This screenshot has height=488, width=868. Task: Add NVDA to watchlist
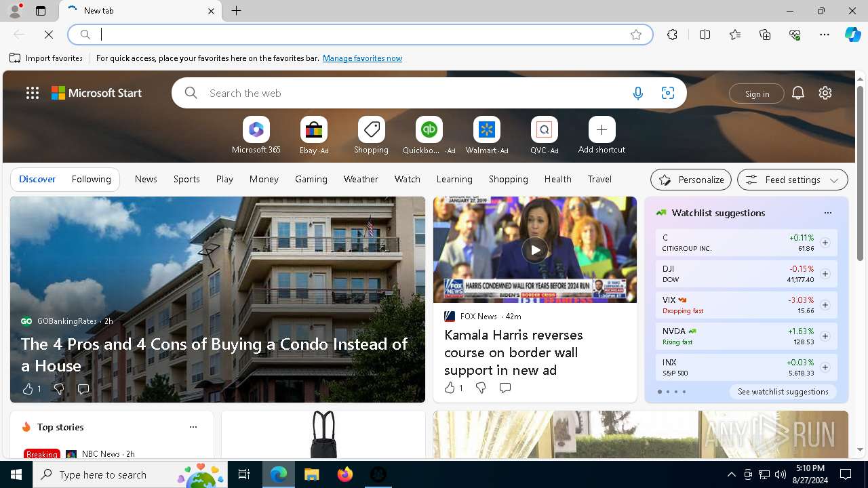[825, 336]
